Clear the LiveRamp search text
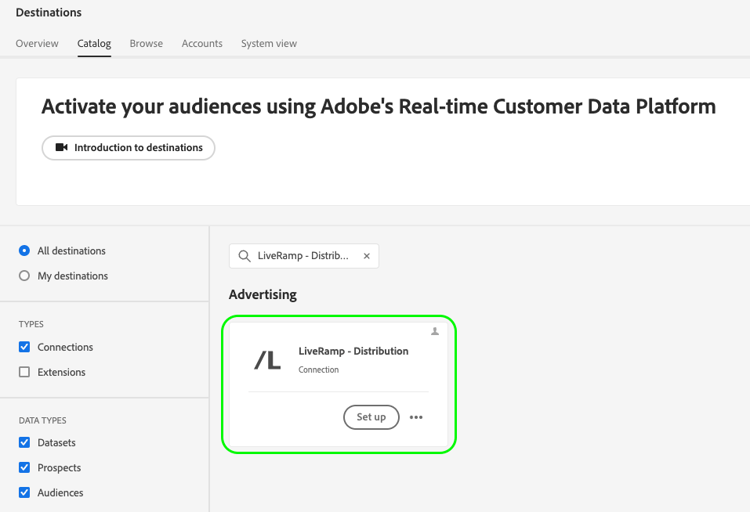The width and height of the screenshot is (750, 512). 367,256
